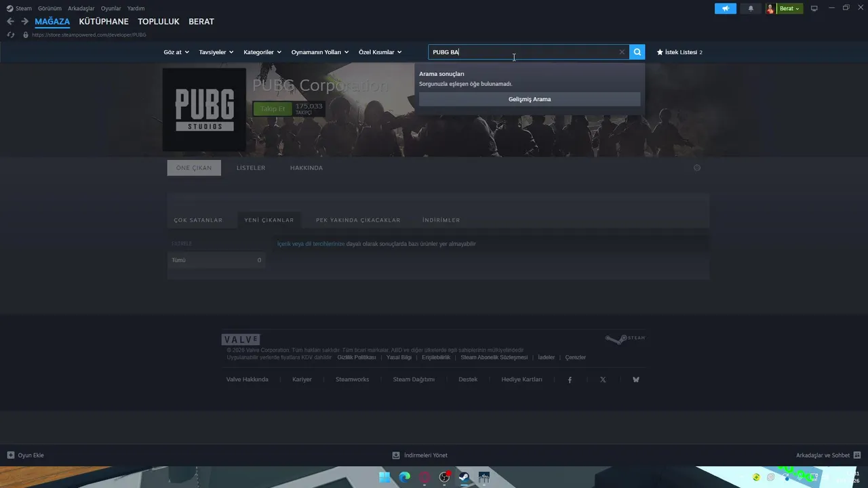Click the Gelişmiş Arama button

530,99
